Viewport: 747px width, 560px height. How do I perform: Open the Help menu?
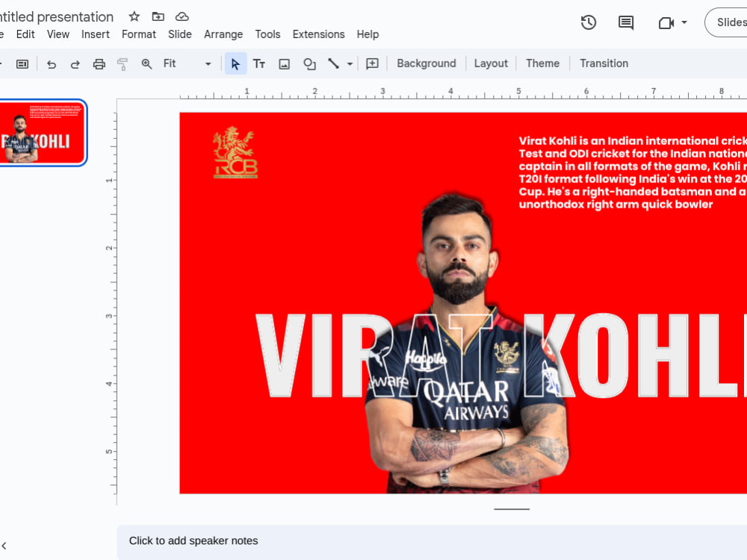point(368,34)
